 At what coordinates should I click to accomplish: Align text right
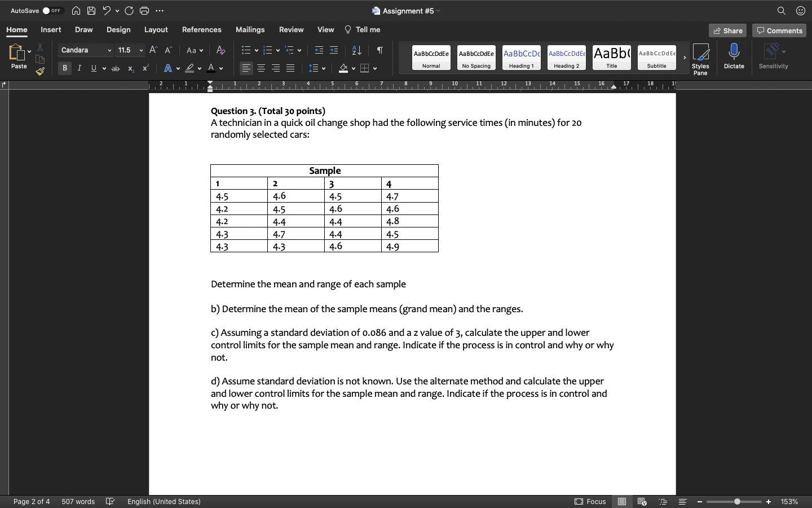click(276, 68)
